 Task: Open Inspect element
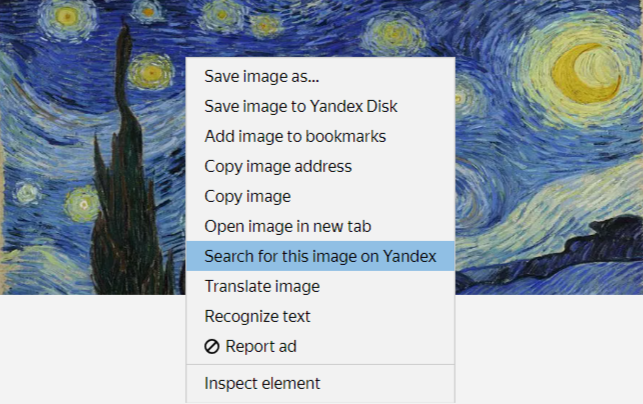point(262,383)
